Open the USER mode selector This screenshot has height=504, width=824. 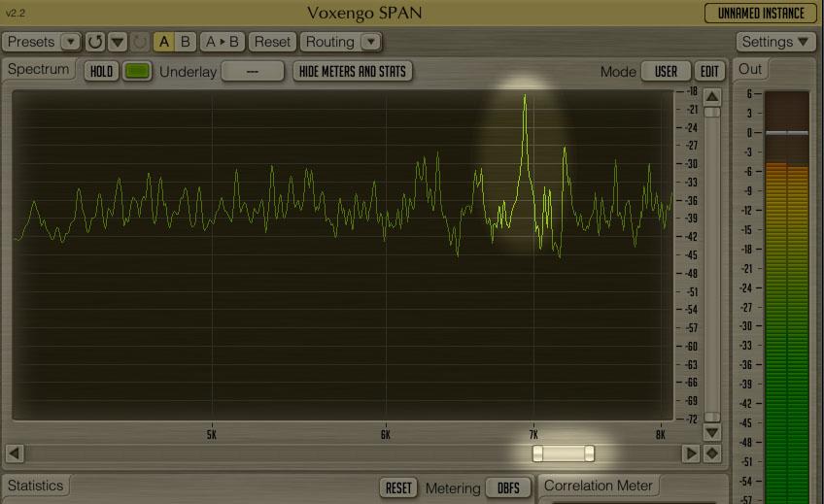click(666, 72)
